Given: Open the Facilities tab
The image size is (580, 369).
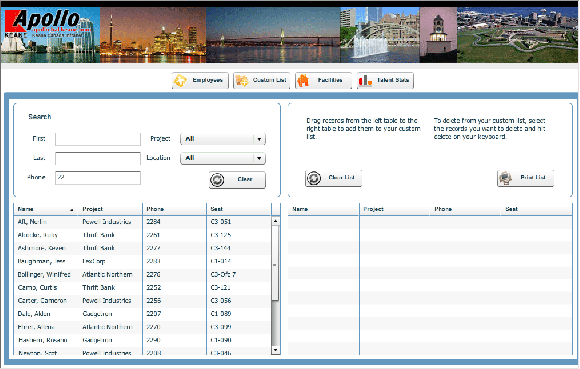Looking at the screenshot, I should point(323,80).
